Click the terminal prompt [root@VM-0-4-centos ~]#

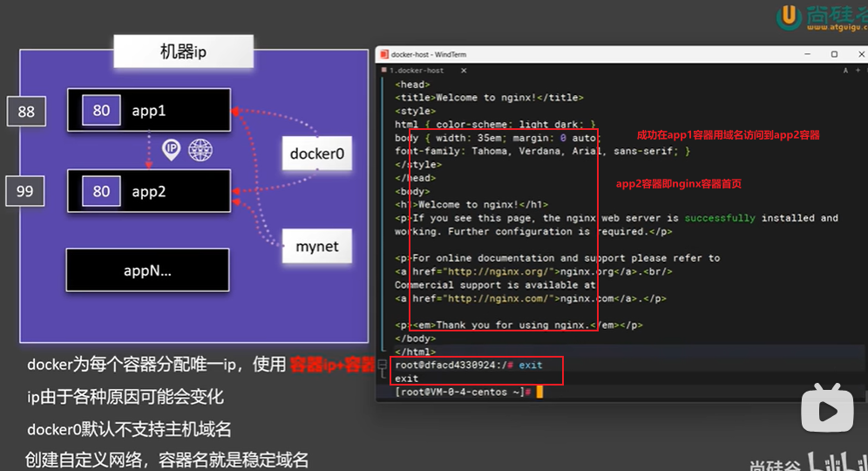464,392
